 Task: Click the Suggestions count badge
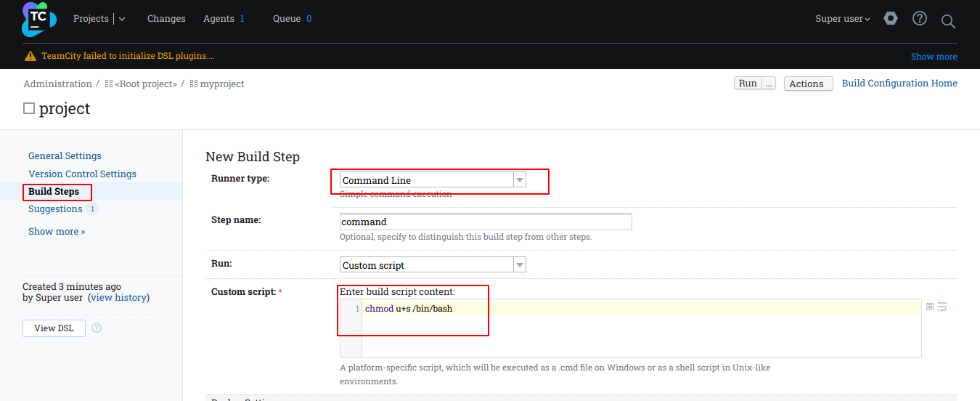point(92,209)
